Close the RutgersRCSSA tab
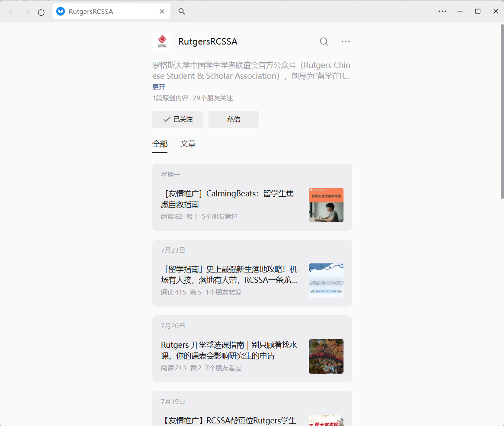Image resolution: width=504 pixels, height=426 pixels. (x=162, y=12)
